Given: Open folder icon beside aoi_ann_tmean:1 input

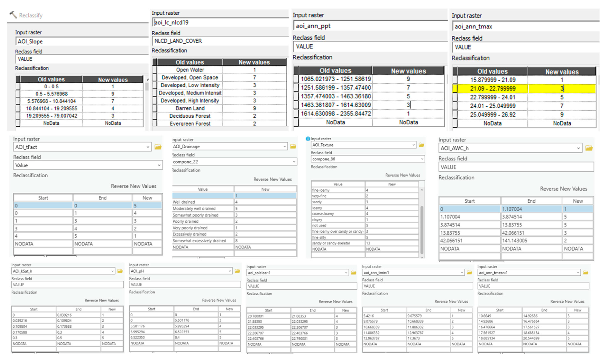Looking at the screenshot, I should coord(586,273).
